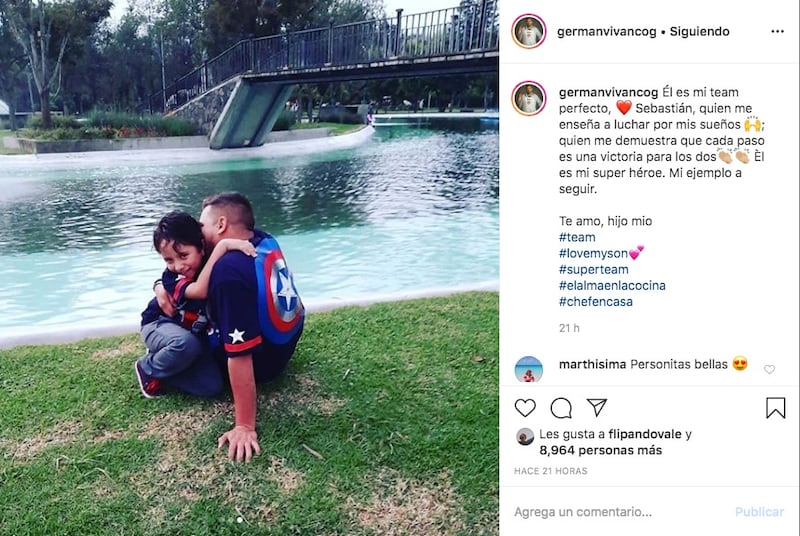The image size is (800, 536).
Task: Open flipandovale's small liker avatar
Action: pos(524,437)
